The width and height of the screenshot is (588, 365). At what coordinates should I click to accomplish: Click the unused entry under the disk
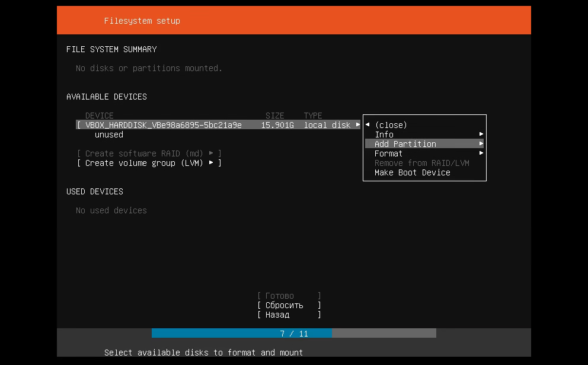(109, 135)
